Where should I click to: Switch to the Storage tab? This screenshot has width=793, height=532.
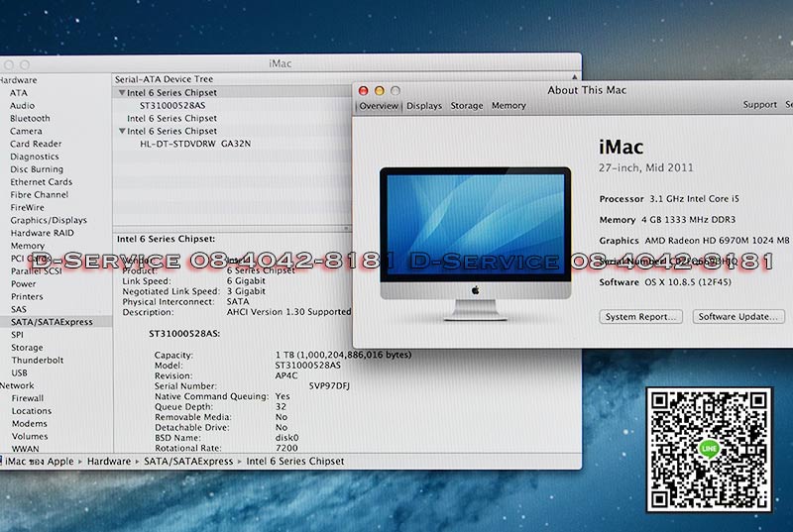pos(466,106)
